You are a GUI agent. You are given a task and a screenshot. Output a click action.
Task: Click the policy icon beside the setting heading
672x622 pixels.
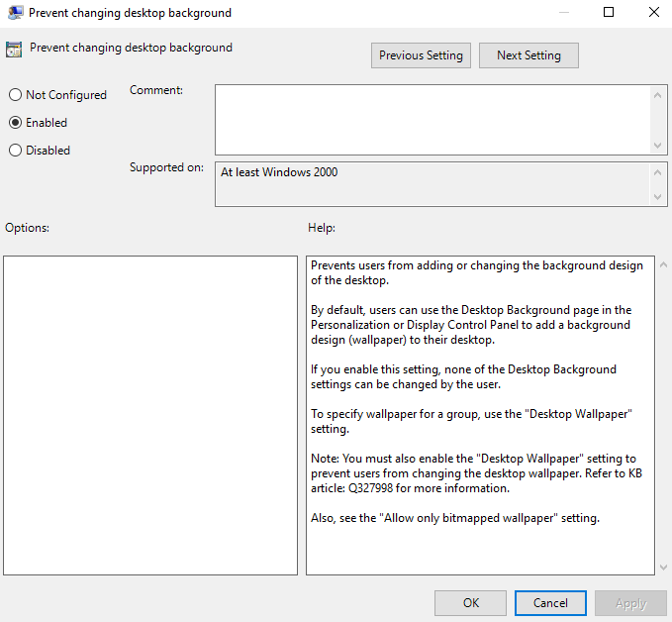14,50
